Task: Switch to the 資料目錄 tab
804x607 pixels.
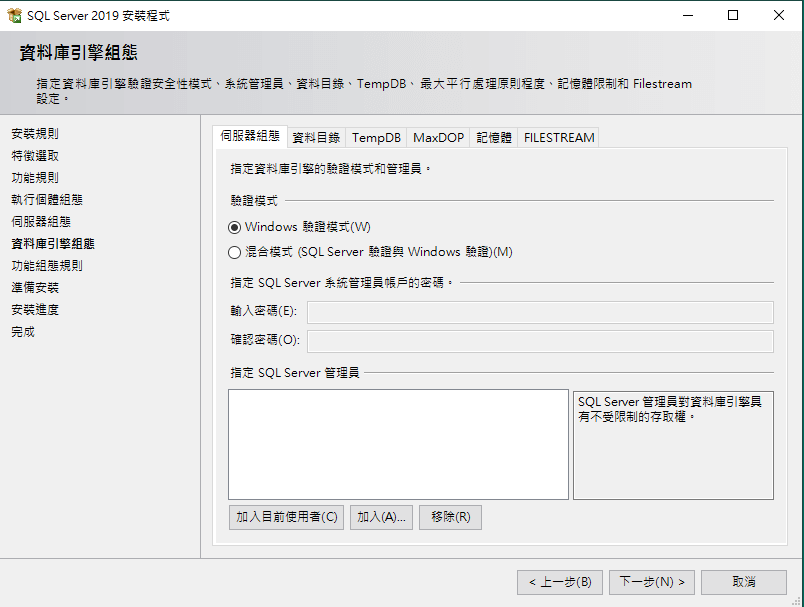Action: (x=316, y=138)
